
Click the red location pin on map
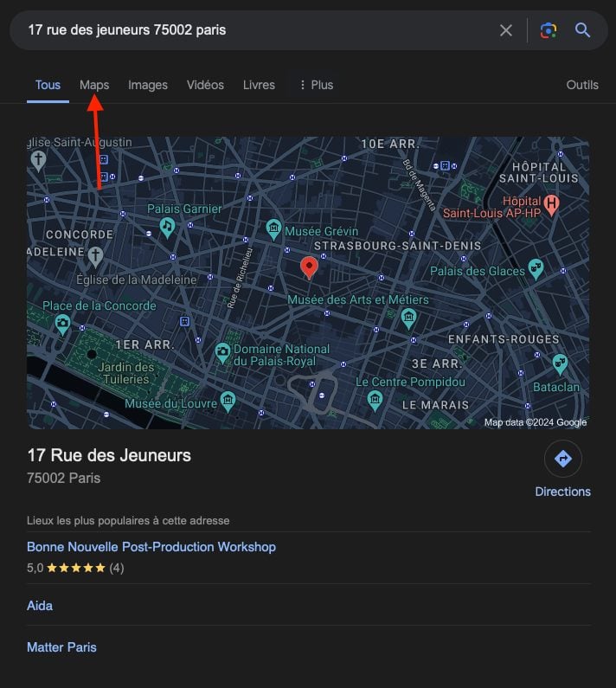click(x=310, y=267)
